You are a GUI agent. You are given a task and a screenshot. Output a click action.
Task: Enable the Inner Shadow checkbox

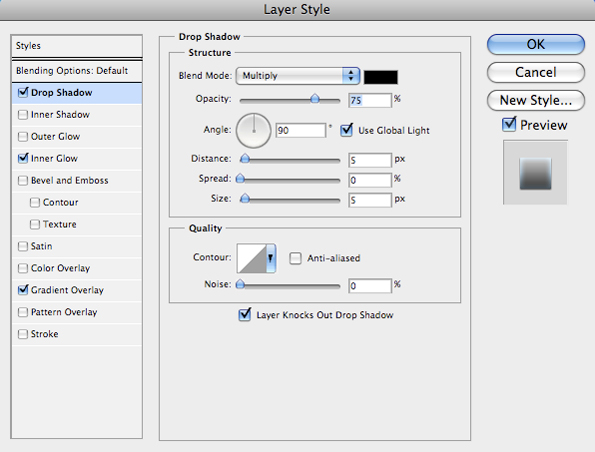tap(23, 115)
